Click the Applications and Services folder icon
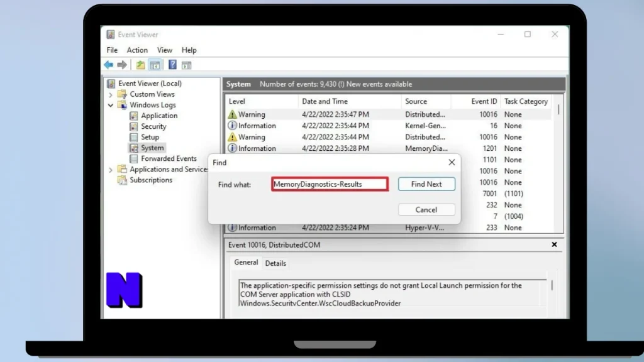The image size is (644, 362). [122, 169]
